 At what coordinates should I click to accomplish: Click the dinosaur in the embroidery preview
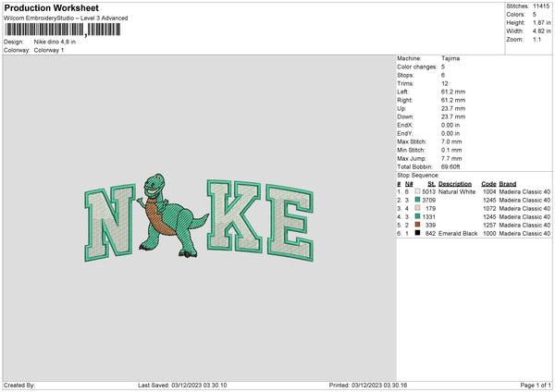[172, 215]
